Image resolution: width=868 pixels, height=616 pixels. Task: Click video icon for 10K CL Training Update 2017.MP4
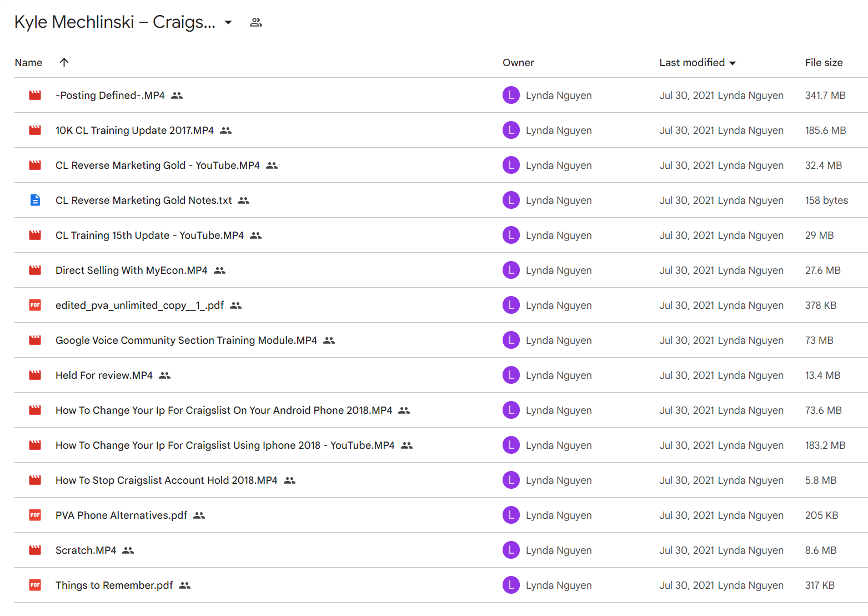click(x=35, y=131)
